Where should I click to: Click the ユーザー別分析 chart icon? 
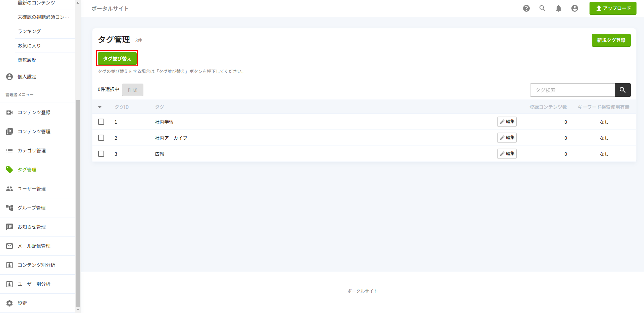coord(10,284)
